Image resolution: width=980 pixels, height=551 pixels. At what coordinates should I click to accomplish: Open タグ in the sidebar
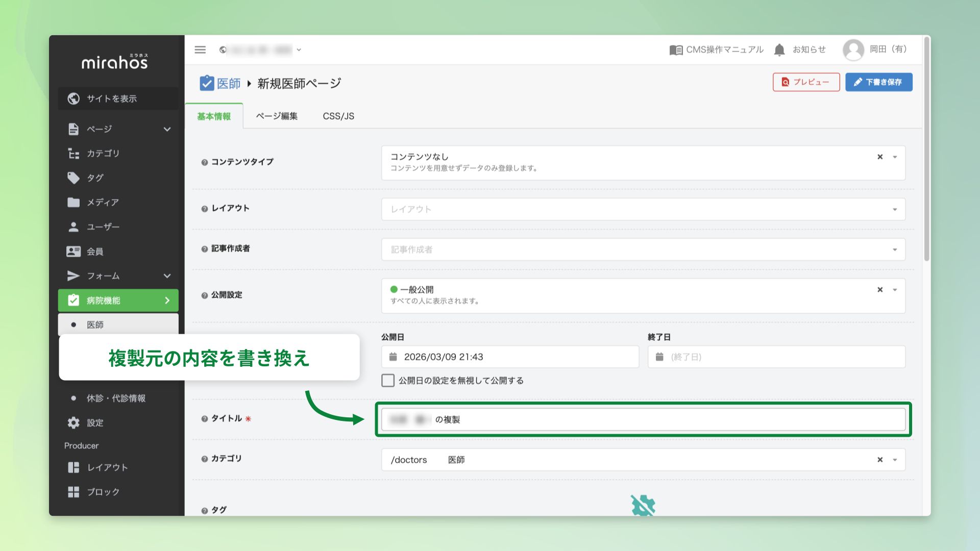pos(118,178)
